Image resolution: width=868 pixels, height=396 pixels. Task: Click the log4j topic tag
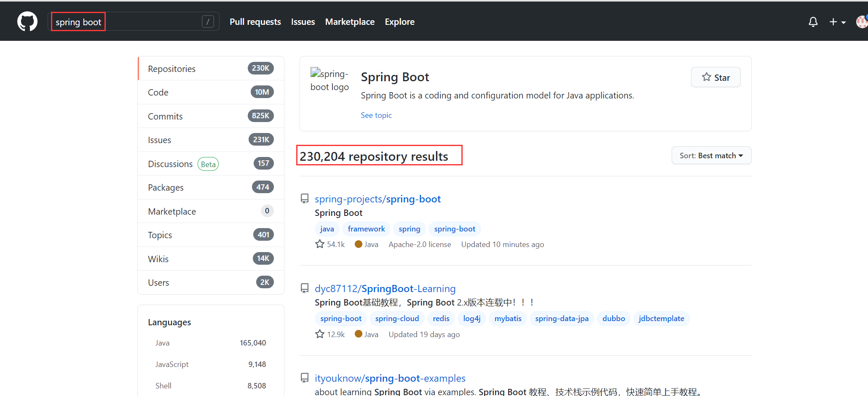pos(472,319)
